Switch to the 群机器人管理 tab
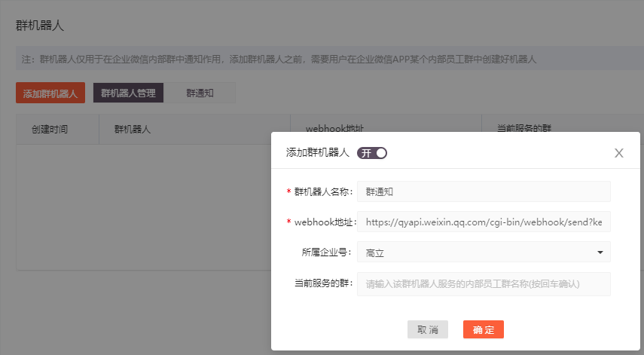 click(x=128, y=93)
